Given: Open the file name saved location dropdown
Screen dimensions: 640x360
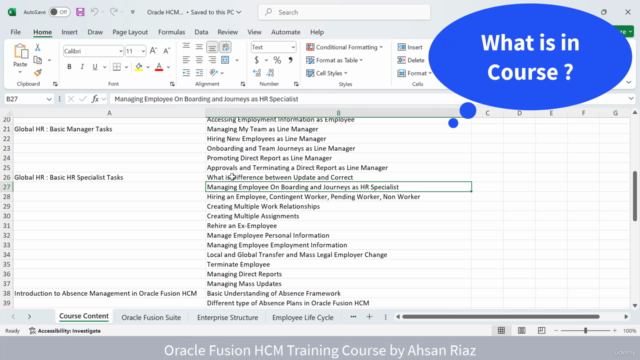Looking at the screenshot, I should pyautogui.click(x=239, y=12).
